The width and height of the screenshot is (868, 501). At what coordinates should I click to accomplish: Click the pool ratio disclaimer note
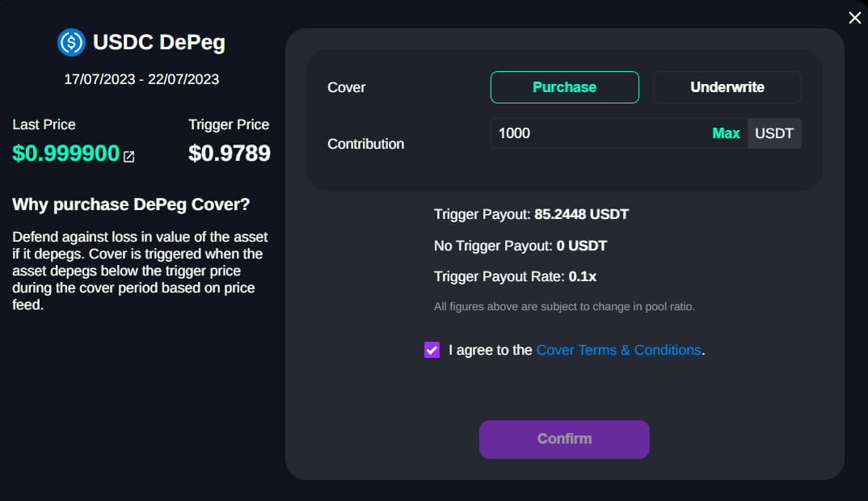coord(564,306)
